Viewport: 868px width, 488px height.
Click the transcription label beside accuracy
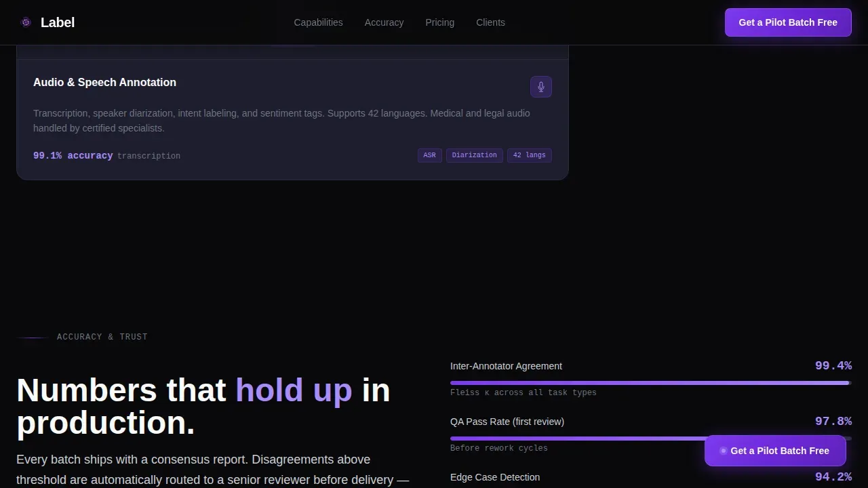pos(149,156)
